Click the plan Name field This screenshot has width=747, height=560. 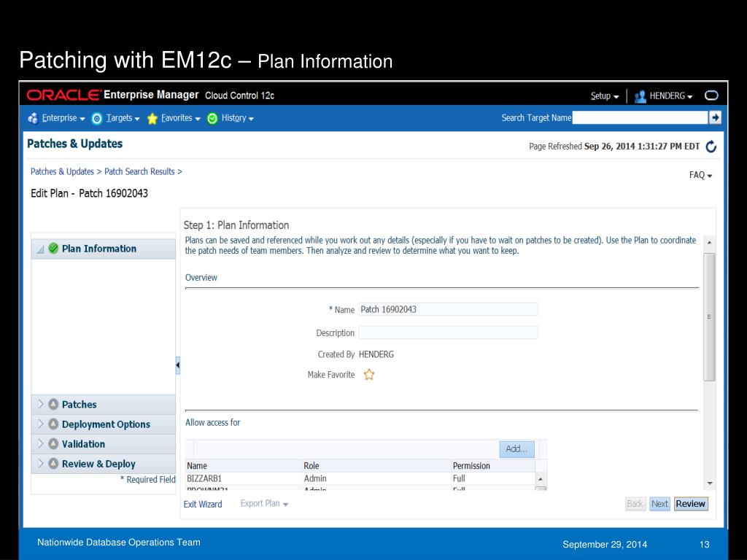[x=448, y=309]
